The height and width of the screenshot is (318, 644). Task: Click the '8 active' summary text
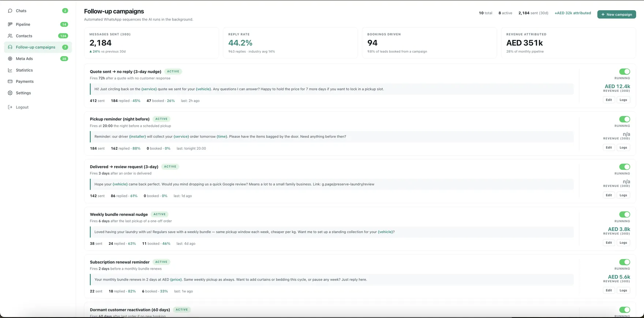tap(505, 13)
